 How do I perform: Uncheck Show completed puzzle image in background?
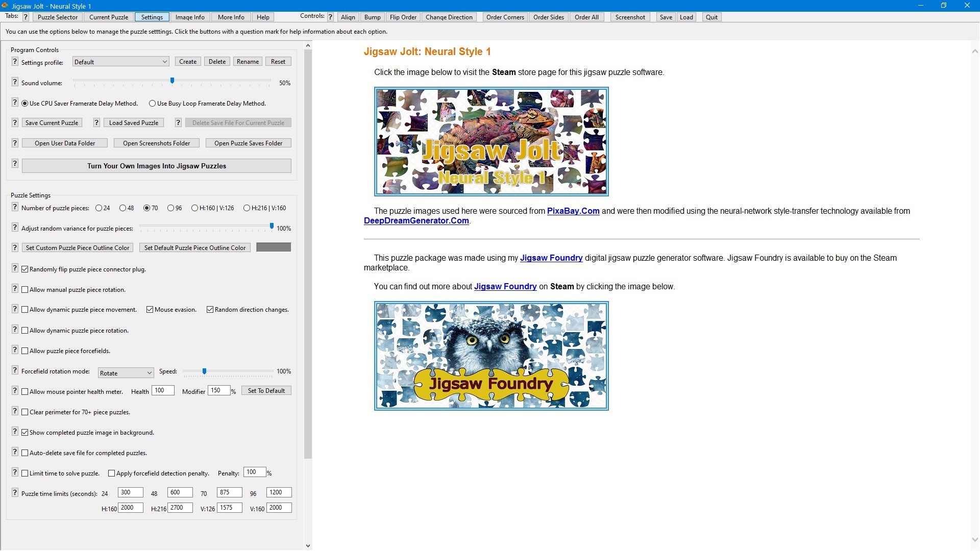[x=25, y=433]
